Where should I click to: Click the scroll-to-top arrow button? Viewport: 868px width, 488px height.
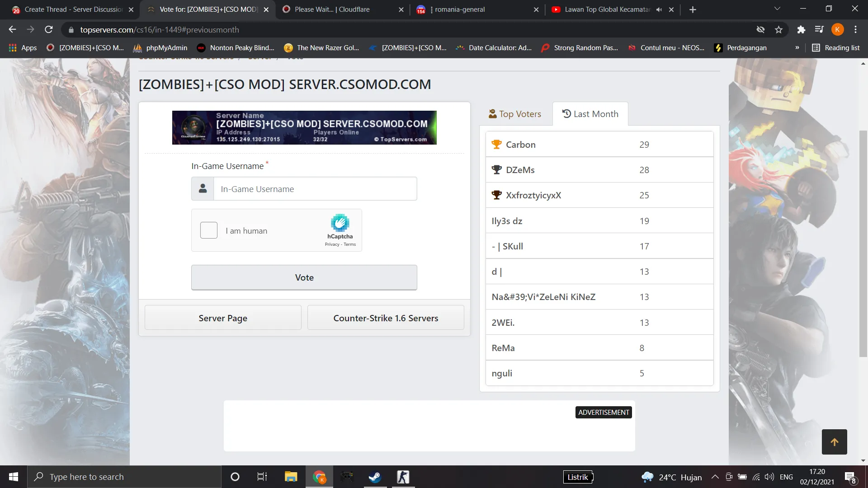tap(834, 442)
